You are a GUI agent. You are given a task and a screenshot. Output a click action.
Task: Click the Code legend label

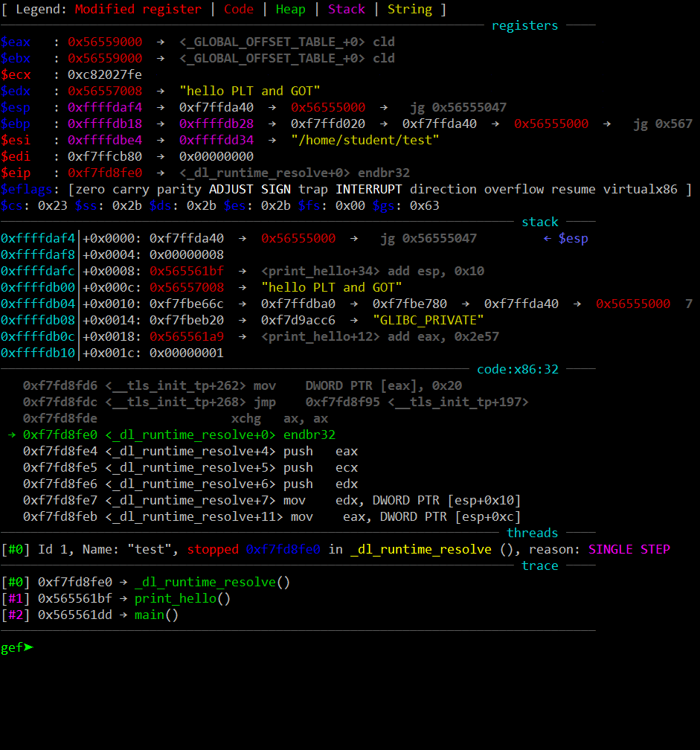pyautogui.click(x=239, y=9)
